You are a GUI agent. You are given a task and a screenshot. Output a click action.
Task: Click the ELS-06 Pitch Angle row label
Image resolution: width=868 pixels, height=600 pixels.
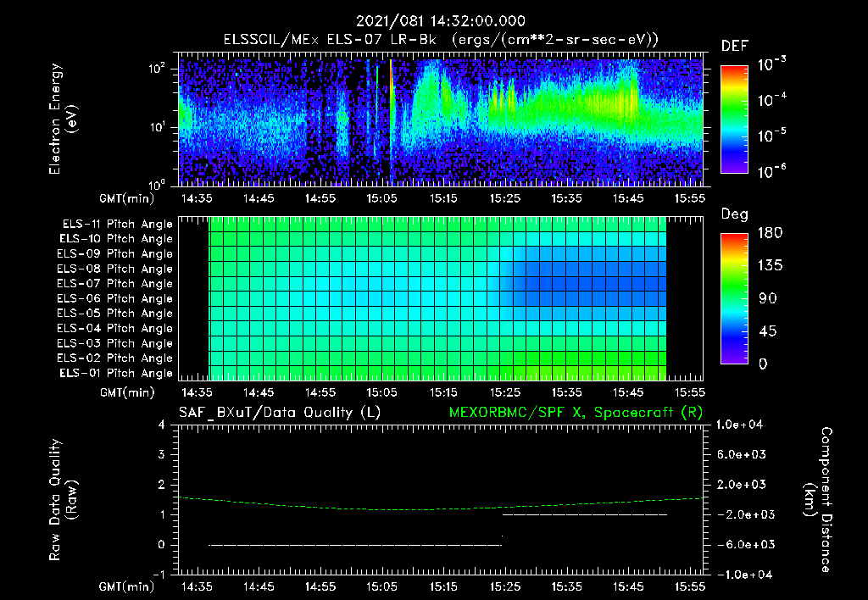coord(114,298)
